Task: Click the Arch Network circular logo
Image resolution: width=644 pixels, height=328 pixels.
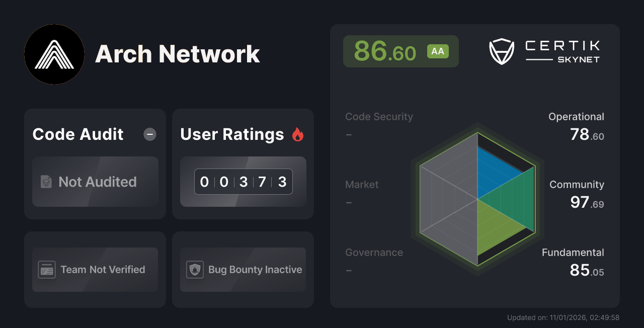Action: point(54,54)
